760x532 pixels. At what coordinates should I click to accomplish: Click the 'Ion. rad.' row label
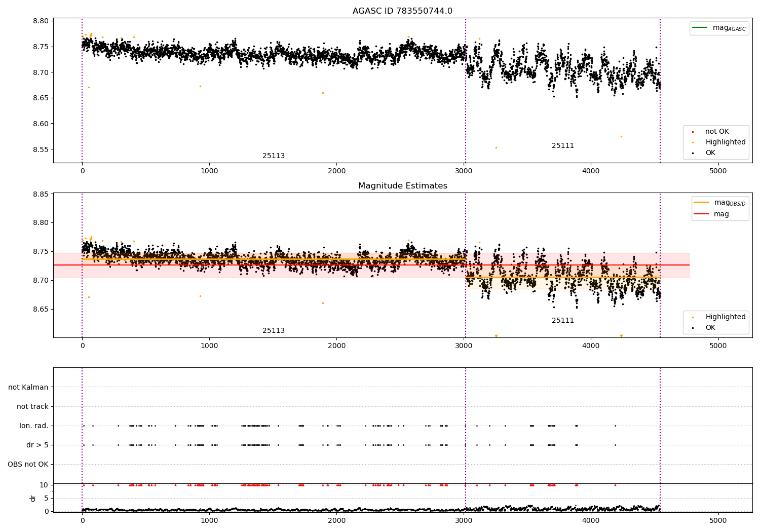coord(34,426)
